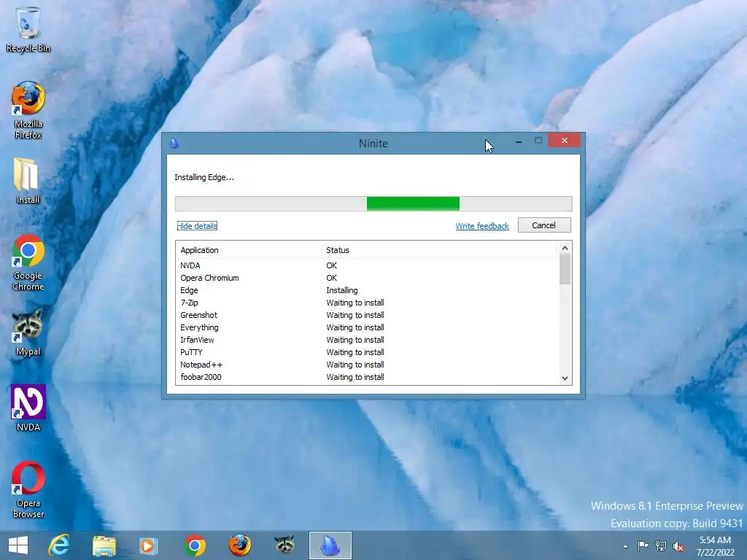Image resolution: width=747 pixels, height=560 pixels.
Task: Select the foobar2000 row
Action: coord(368,377)
